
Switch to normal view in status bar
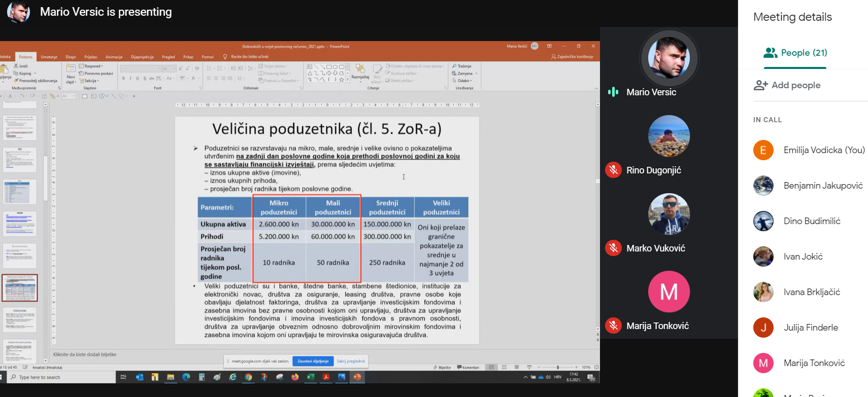pyautogui.click(x=491, y=367)
